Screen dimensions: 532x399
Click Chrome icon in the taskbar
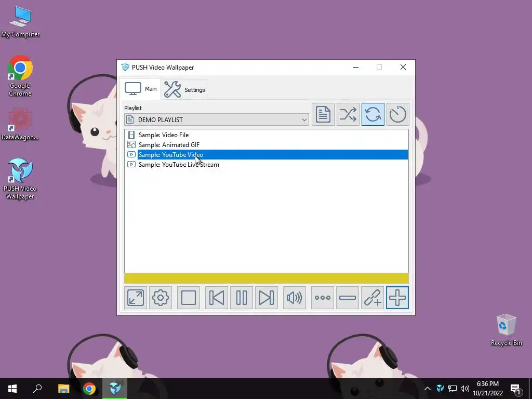(x=89, y=389)
